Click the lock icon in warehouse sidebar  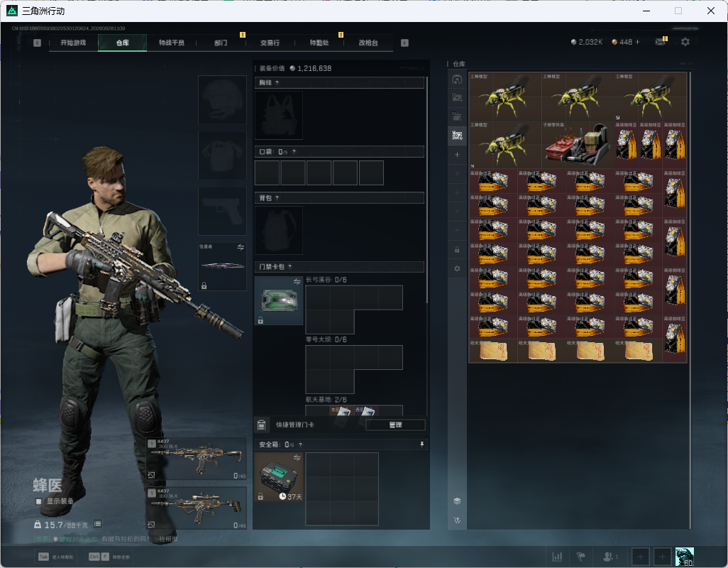(x=457, y=249)
